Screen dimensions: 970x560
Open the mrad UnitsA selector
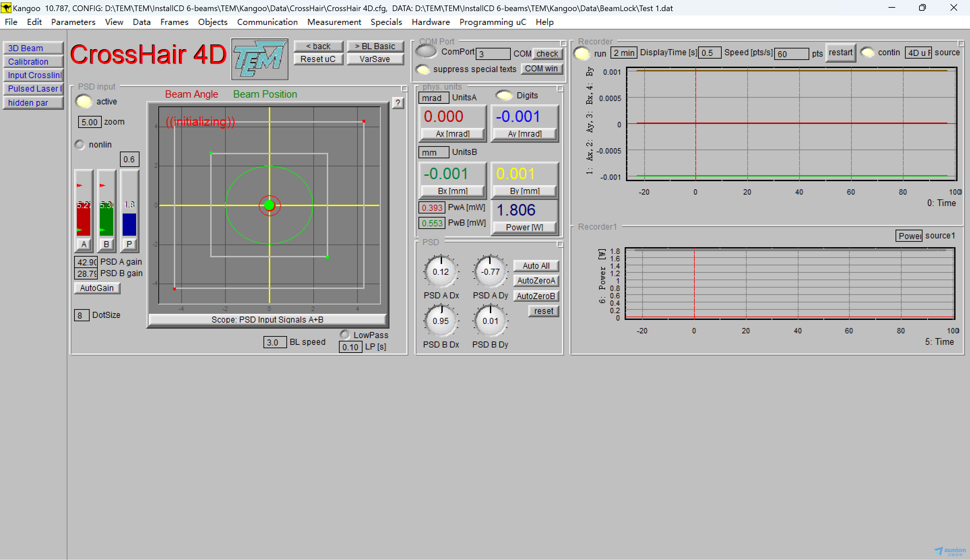click(434, 98)
